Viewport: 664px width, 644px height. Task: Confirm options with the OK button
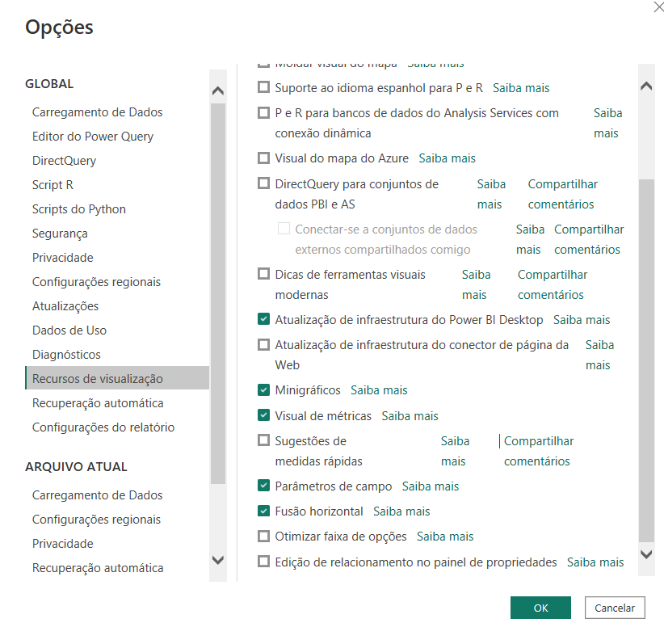pos(540,608)
